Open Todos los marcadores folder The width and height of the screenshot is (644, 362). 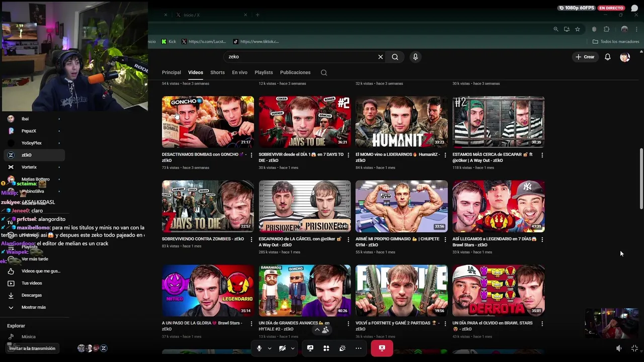tap(616, 41)
